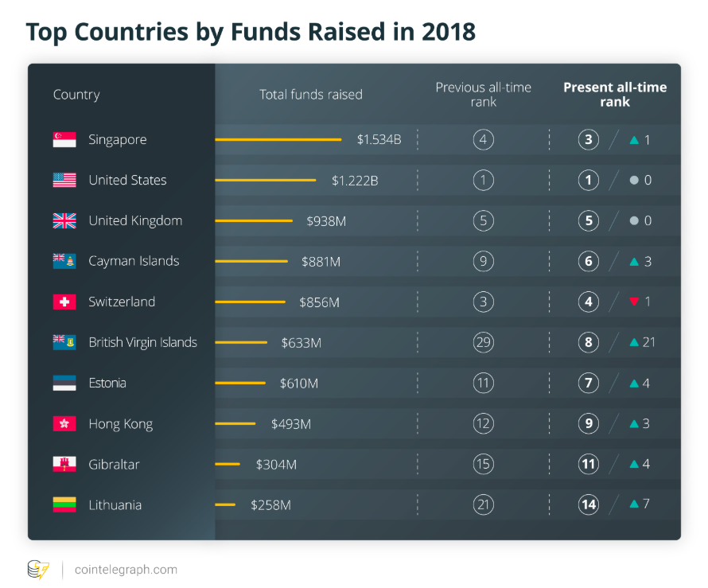Click Singapore's yellow funds bar
Viewport: 708px width, 588px height.
tap(278, 140)
